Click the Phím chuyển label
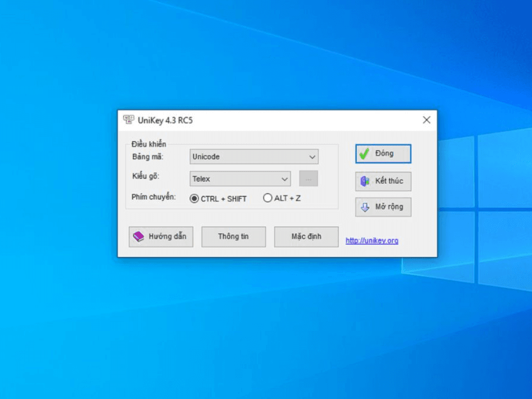This screenshot has height=399, width=532. [154, 197]
